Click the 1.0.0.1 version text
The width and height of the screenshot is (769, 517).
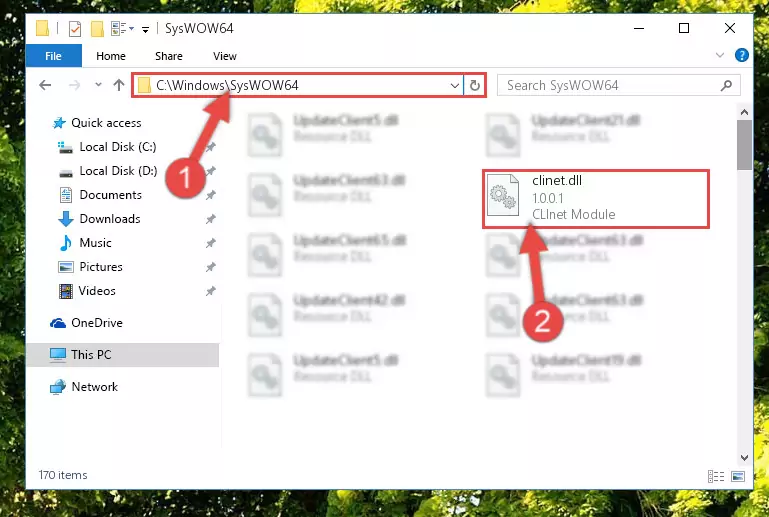tap(547, 198)
